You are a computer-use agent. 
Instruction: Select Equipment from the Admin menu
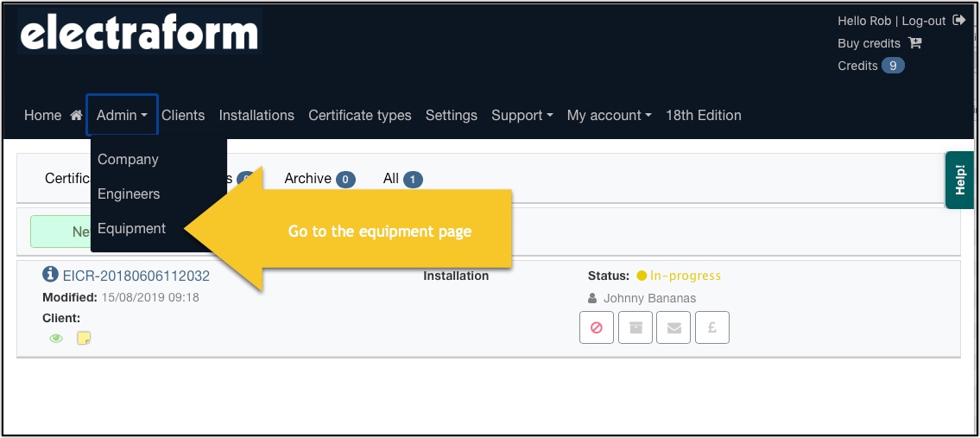[132, 228]
